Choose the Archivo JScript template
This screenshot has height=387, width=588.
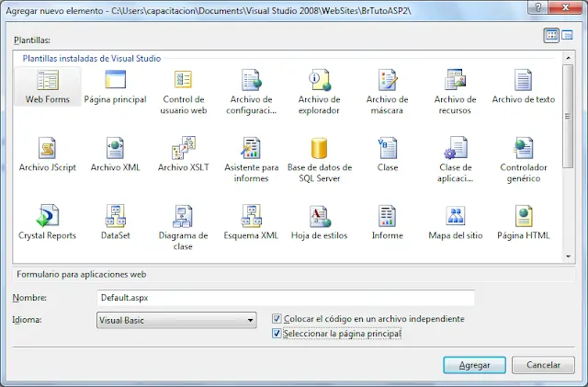tap(48, 154)
